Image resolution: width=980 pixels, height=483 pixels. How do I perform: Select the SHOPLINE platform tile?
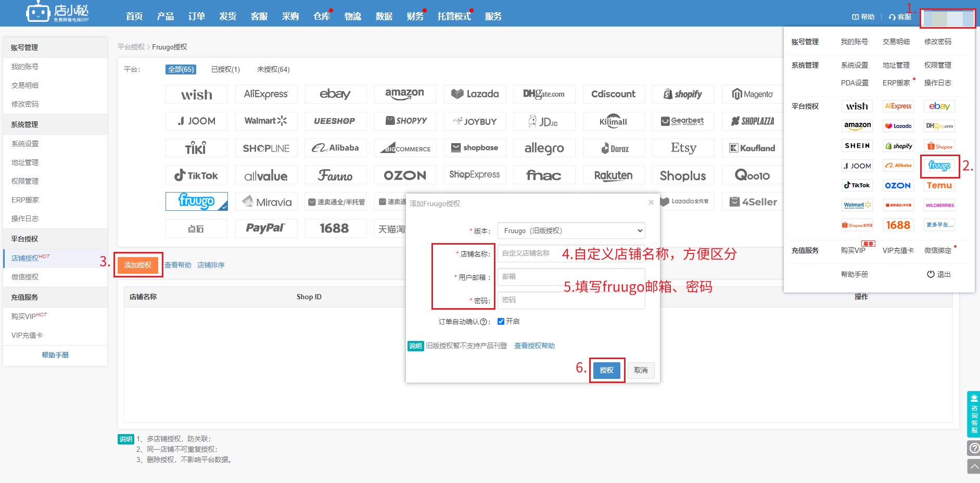tap(266, 148)
